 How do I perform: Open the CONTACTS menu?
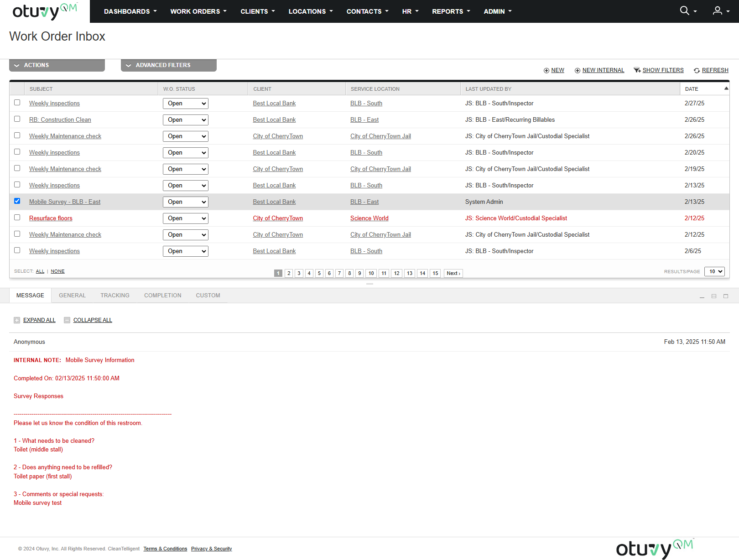[x=367, y=11]
